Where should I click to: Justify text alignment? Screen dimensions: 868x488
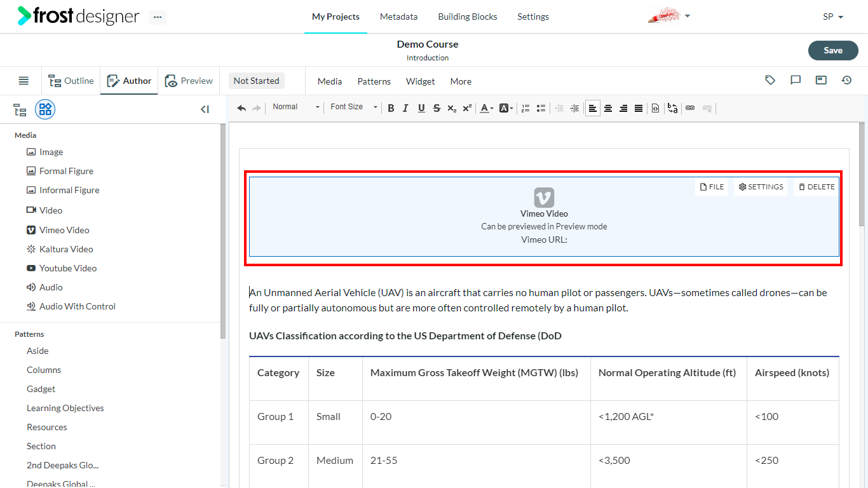pos(639,108)
